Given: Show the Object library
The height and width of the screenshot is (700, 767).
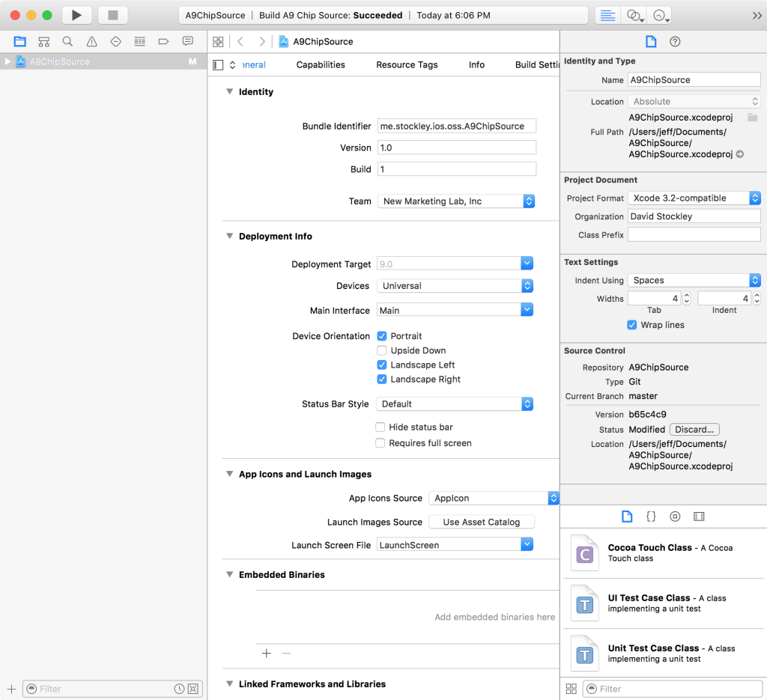Looking at the screenshot, I should [675, 517].
